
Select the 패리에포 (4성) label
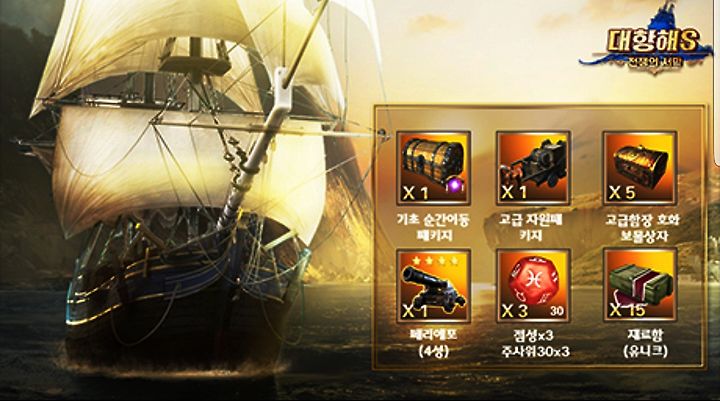pos(433,343)
